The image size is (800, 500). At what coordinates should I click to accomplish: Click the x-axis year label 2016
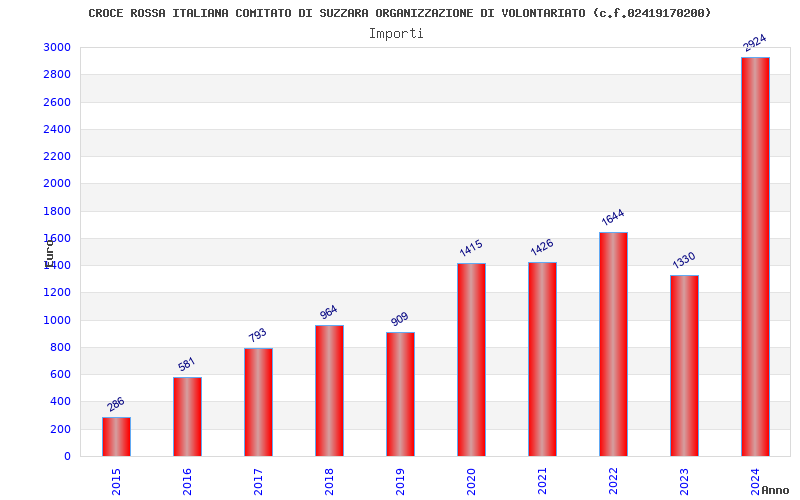point(187,482)
